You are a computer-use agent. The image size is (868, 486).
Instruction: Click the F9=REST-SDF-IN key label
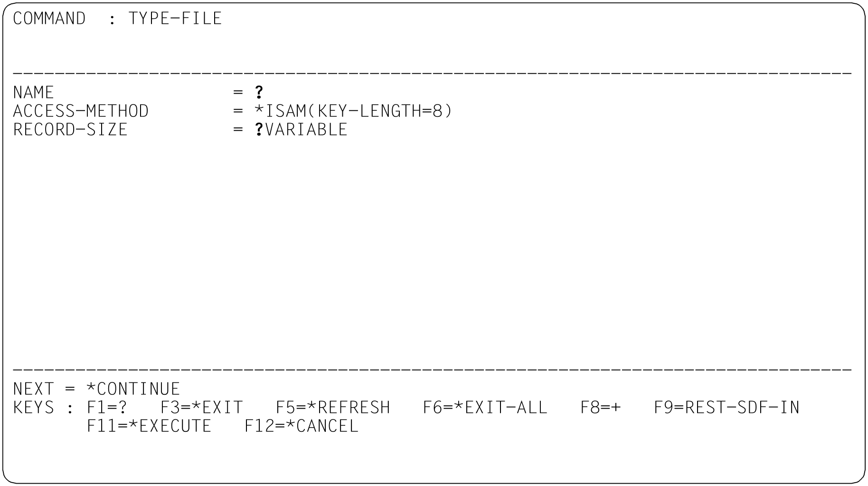[726, 408]
